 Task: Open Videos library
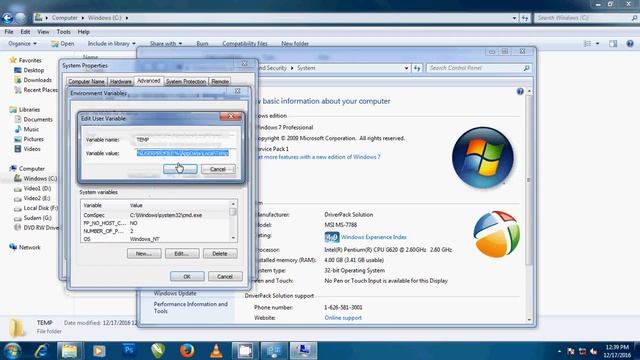tap(32, 149)
